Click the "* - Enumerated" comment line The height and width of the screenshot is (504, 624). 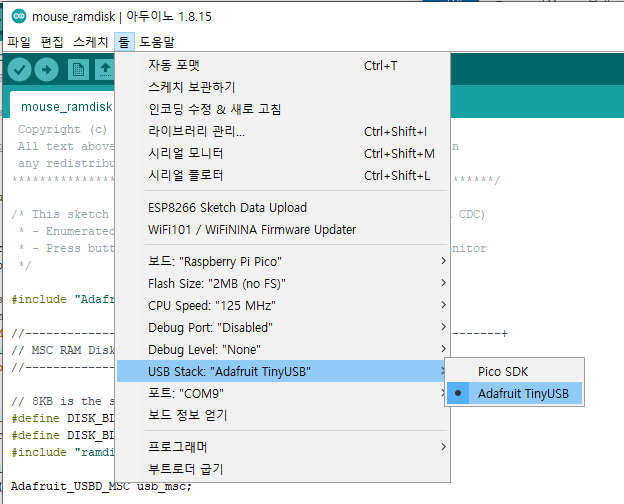[66, 231]
